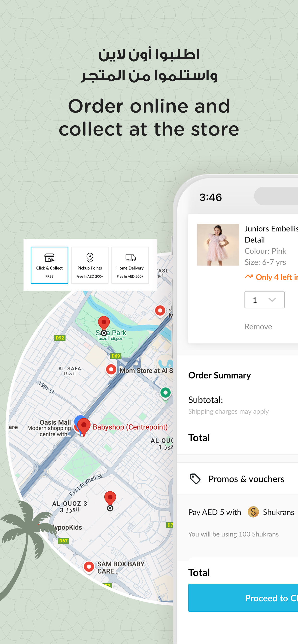This screenshot has width=298, height=644.
Task: Click the red pin in Al Quoz 3
Action: pyautogui.click(x=110, y=498)
